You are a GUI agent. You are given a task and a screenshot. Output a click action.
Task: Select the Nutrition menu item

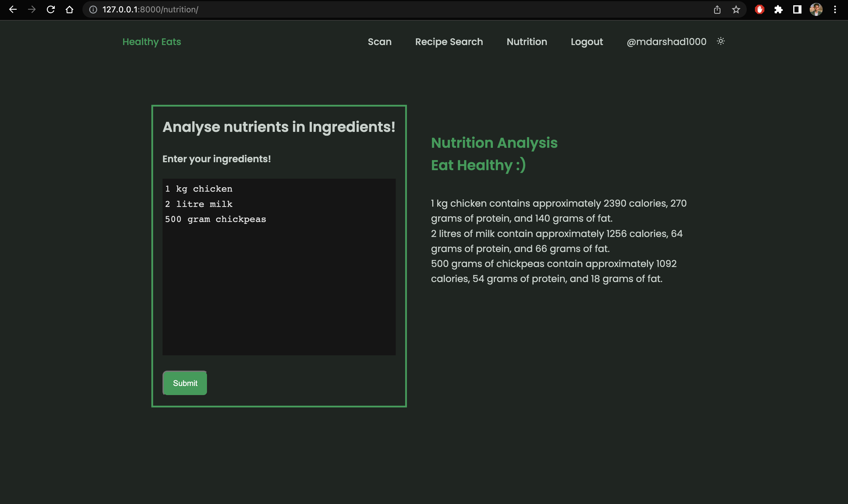526,42
